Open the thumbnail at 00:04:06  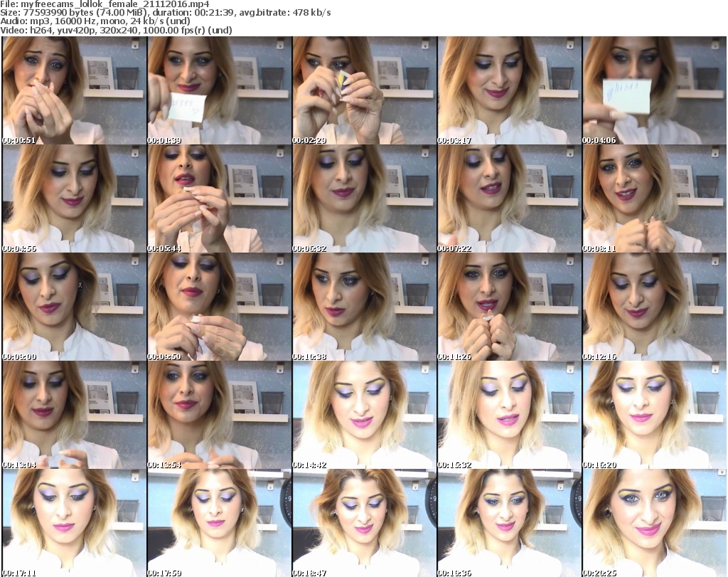click(x=654, y=90)
